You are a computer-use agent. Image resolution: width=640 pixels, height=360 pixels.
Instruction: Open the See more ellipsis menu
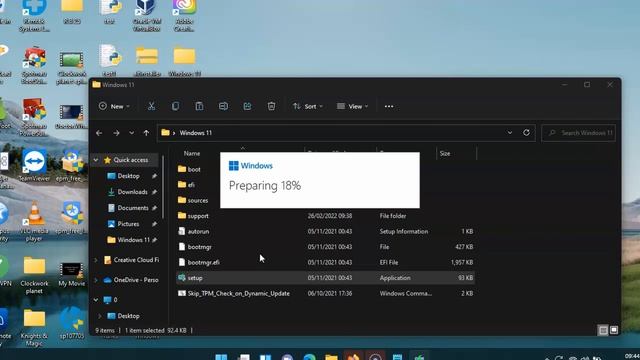click(x=389, y=107)
